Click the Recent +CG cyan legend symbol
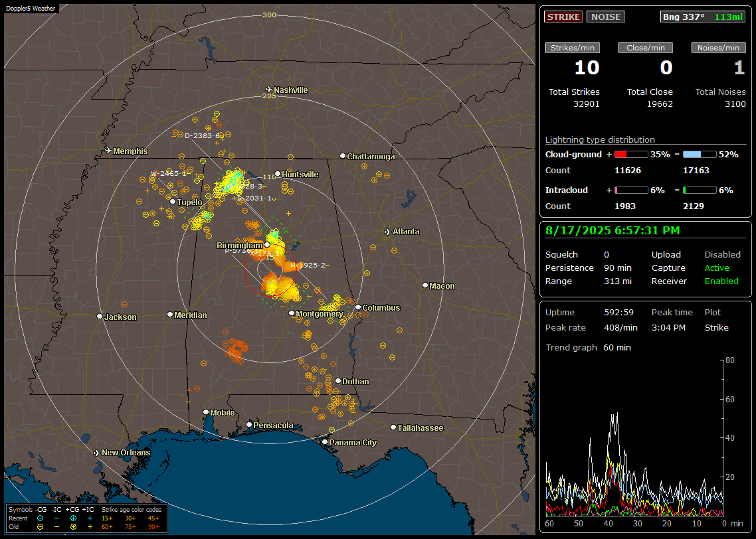The image size is (756, 539). [73, 518]
